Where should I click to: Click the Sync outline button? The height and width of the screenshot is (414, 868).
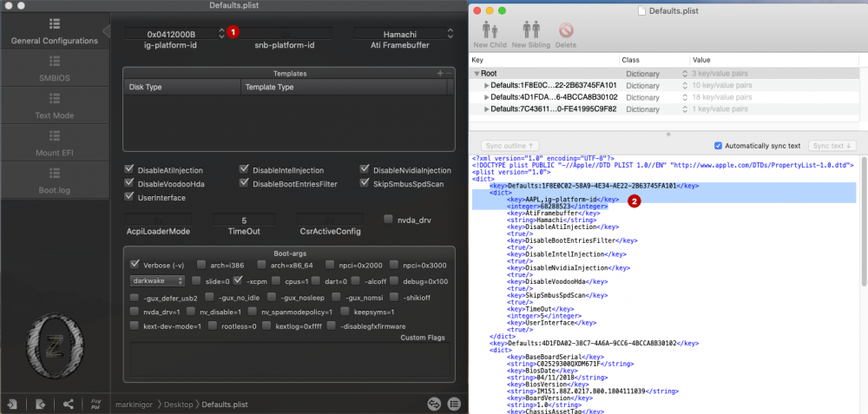tap(510, 146)
